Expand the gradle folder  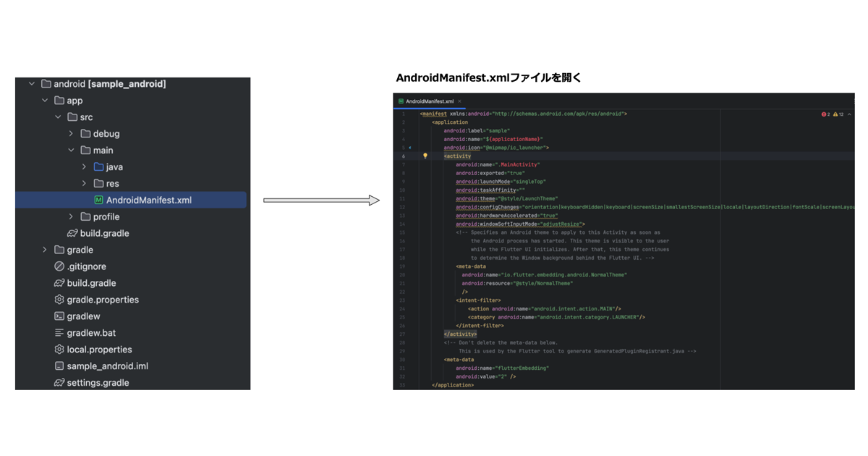coord(43,250)
